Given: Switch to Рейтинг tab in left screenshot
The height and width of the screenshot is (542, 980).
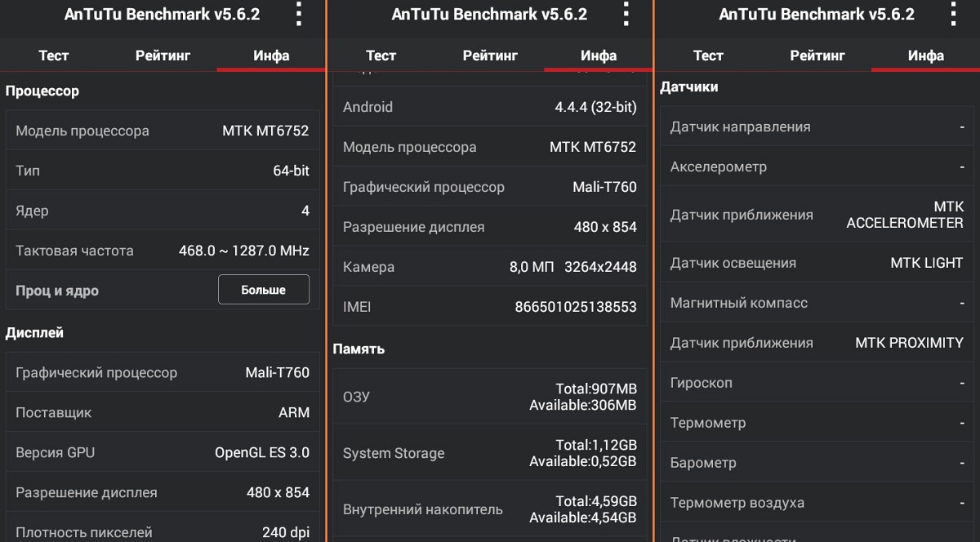Looking at the screenshot, I should pyautogui.click(x=163, y=56).
